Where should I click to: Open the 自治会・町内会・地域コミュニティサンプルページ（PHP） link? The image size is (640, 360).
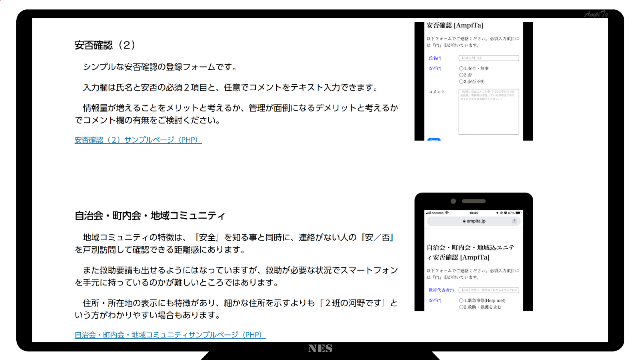(x=170, y=335)
